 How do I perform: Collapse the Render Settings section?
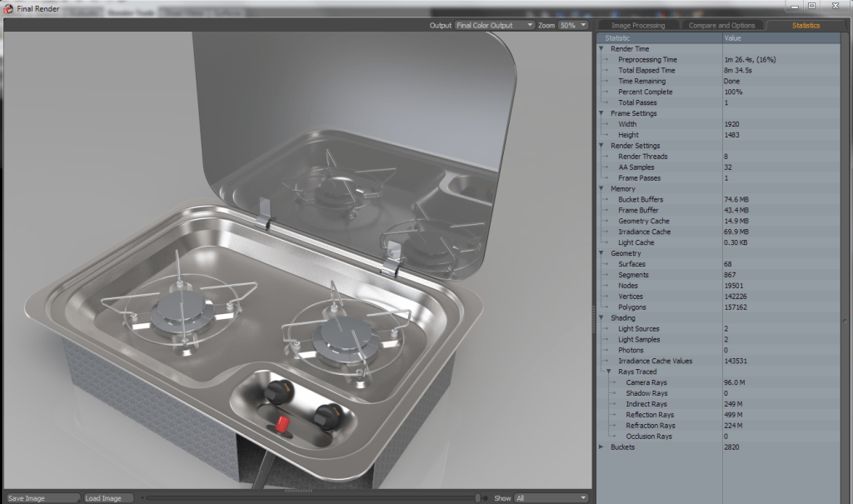[601, 145]
